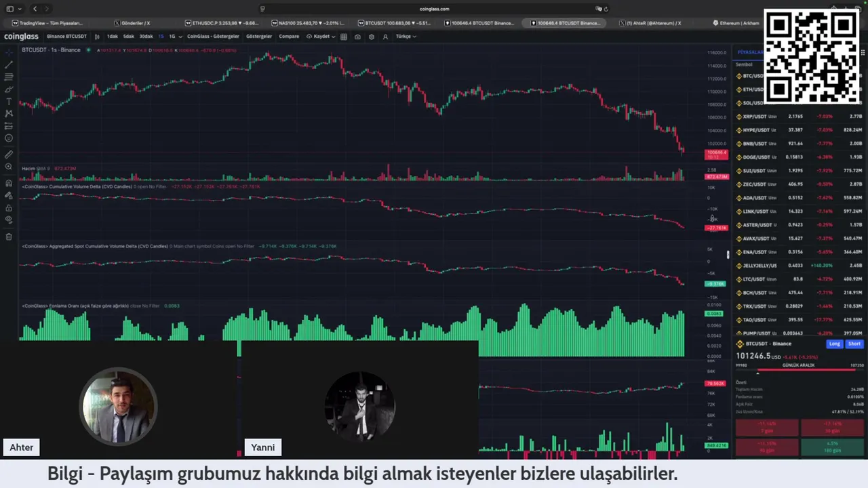Toggle the browser sidebar button

tap(9, 9)
